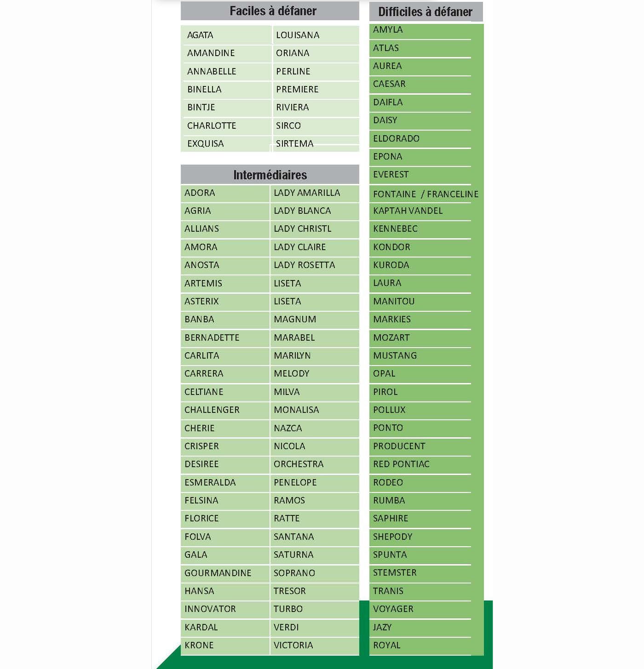Click the BINTJE entry
The width and height of the screenshot is (644, 669).
click(226, 107)
